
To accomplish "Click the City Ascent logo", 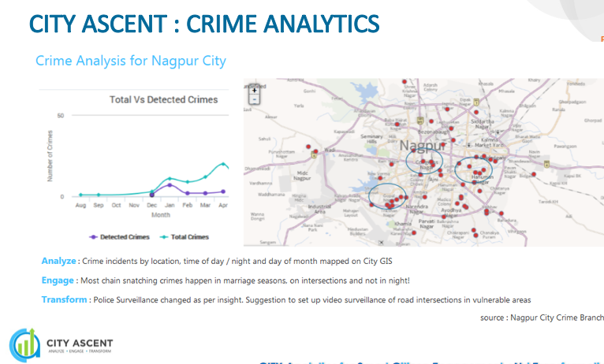I will tap(61, 345).
